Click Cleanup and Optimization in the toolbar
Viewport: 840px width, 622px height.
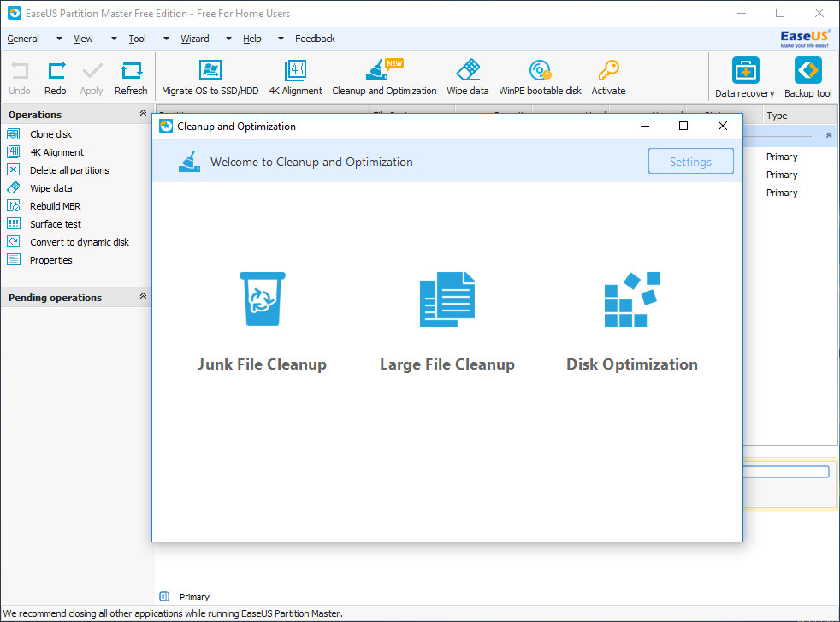pos(384,78)
